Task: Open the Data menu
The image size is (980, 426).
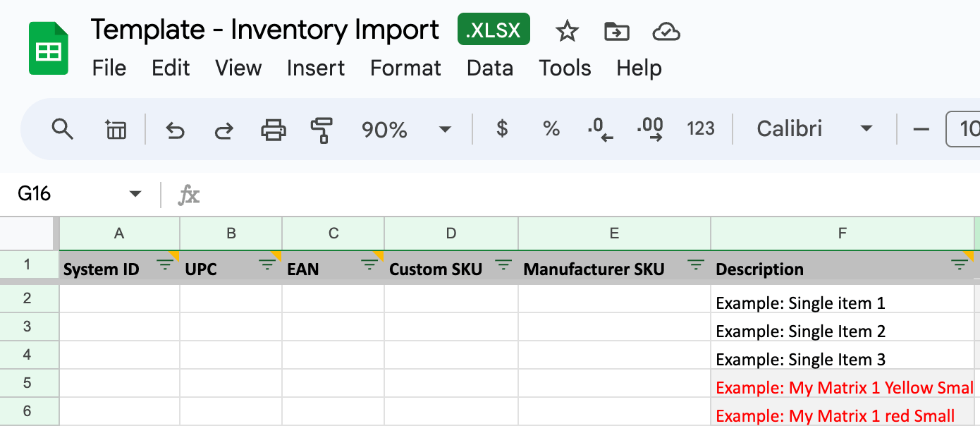Action: [489, 68]
